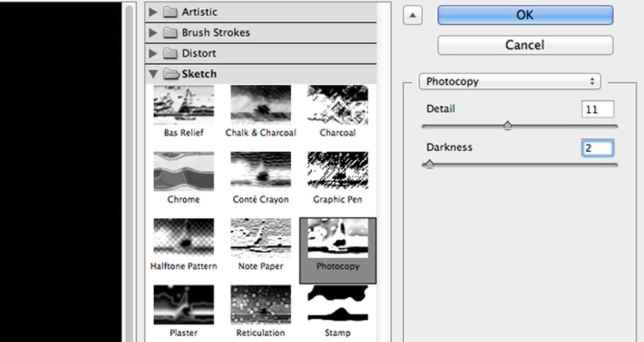Click the Distort category label
Viewport: 644px width, 342px height.
pyautogui.click(x=199, y=53)
